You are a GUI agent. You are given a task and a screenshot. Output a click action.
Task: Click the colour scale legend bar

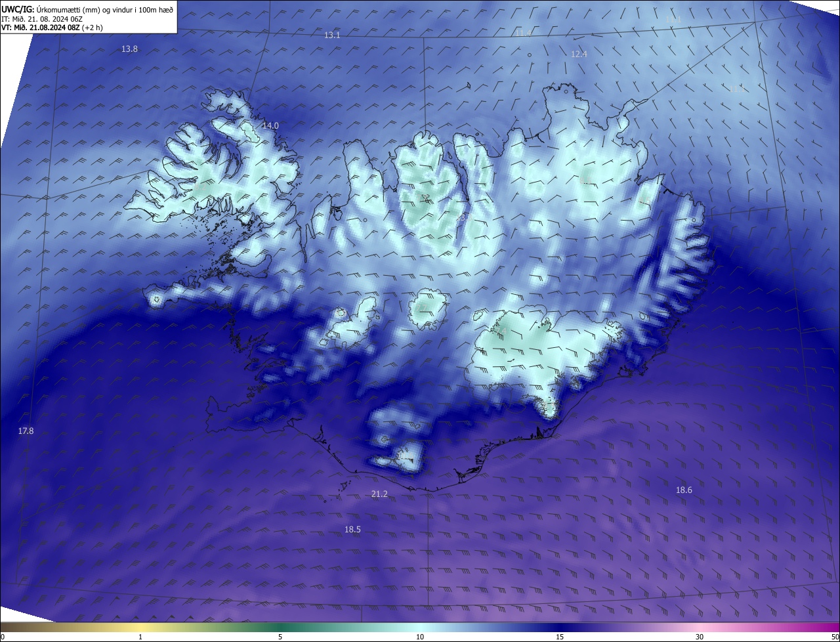pyautogui.click(x=420, y=627)
